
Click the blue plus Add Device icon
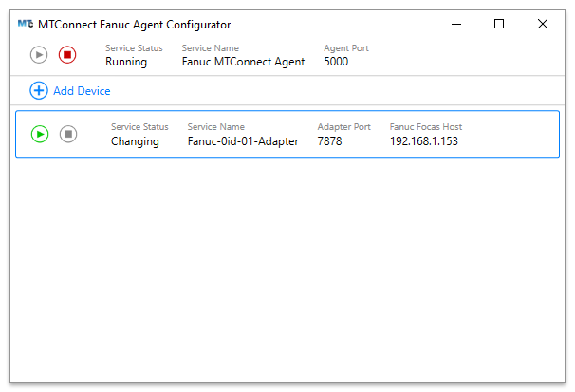tap(39, 90)
